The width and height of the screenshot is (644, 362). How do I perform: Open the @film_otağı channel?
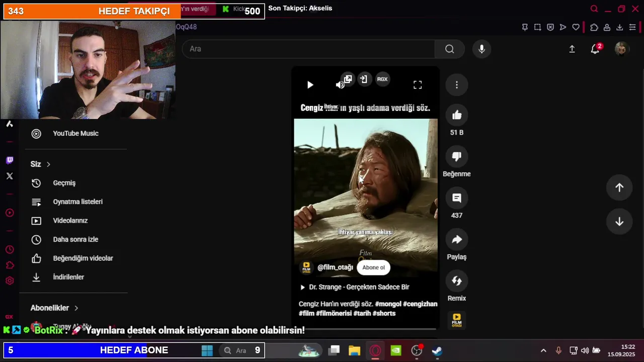335,267
